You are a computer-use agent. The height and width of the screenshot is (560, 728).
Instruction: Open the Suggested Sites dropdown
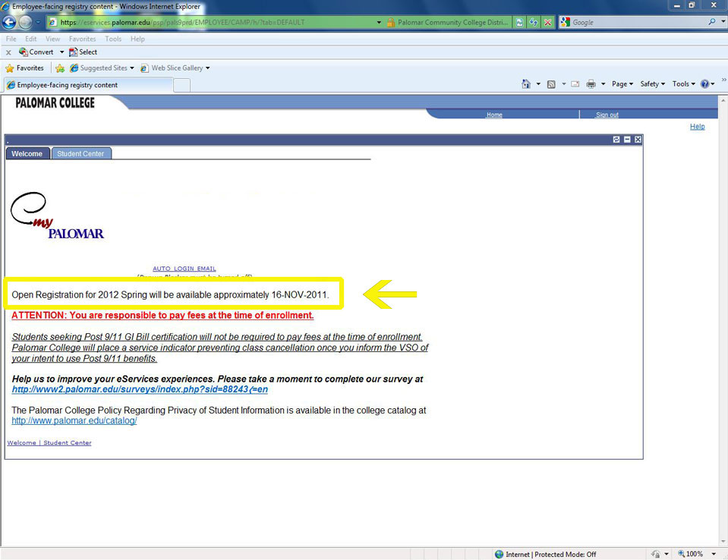102,68
